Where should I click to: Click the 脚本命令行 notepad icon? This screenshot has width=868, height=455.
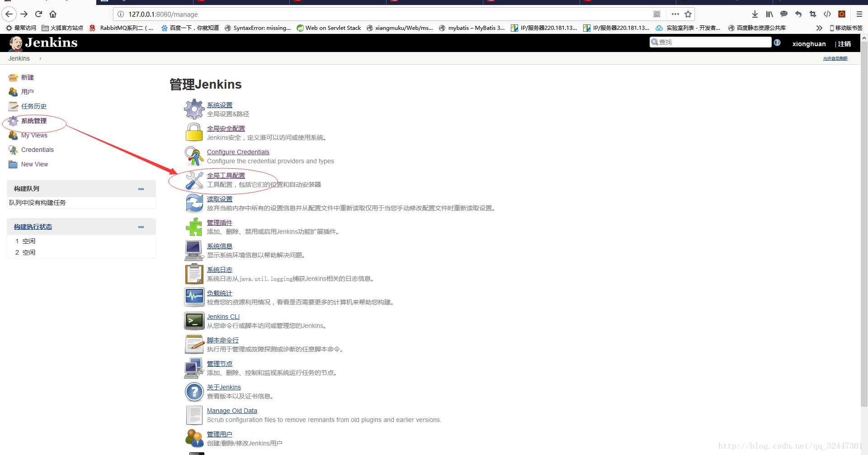[x=194, y=344]
